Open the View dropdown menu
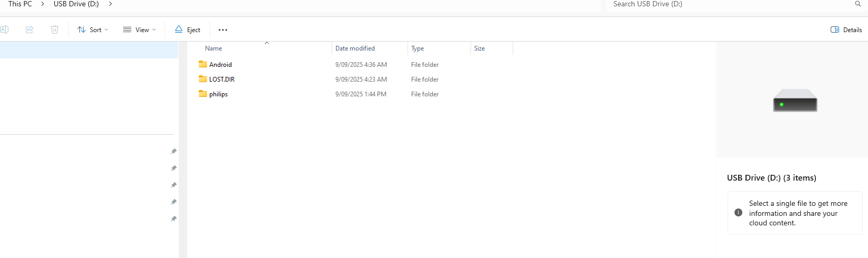The width and height of the screenshot is (868, 258). pyautogui.click(x=139, y=29)
